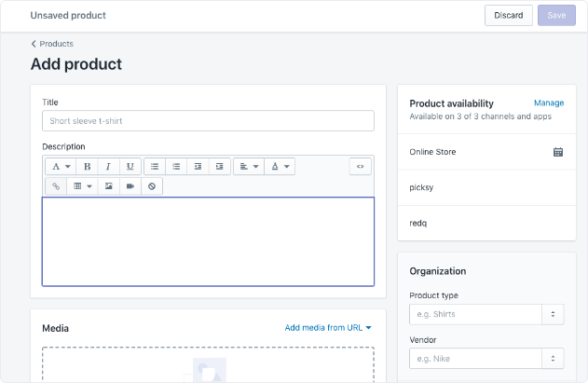The width and height of the screenshot is (588, 383).
Task: Click the indent icon
Action: point(219,167)
